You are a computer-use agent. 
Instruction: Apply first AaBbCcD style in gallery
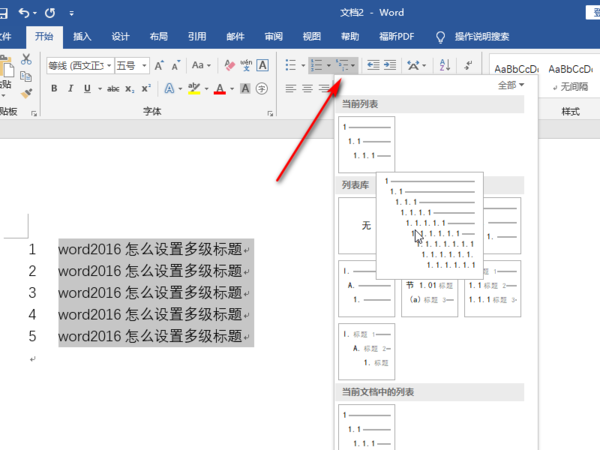point(516,78)
